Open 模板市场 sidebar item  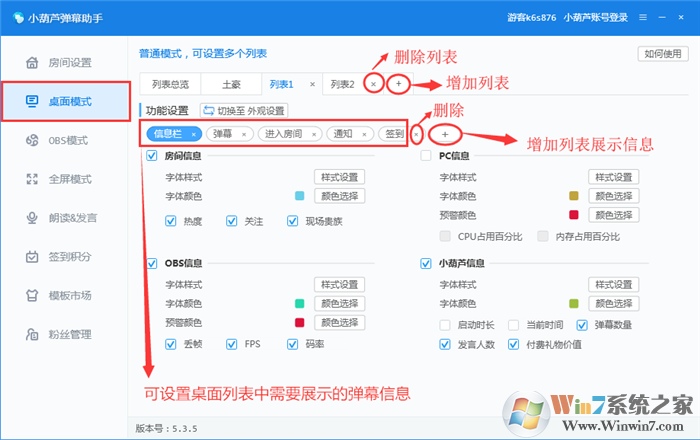pos(59,295)
